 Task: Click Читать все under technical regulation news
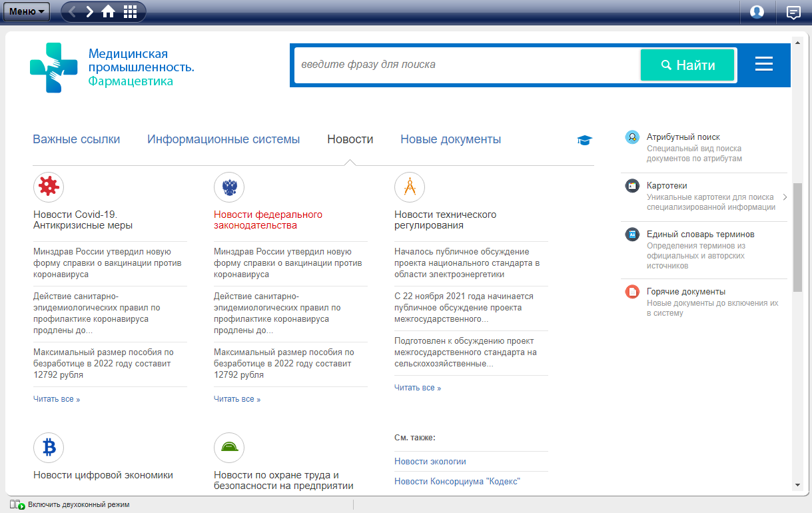[418, 388]
